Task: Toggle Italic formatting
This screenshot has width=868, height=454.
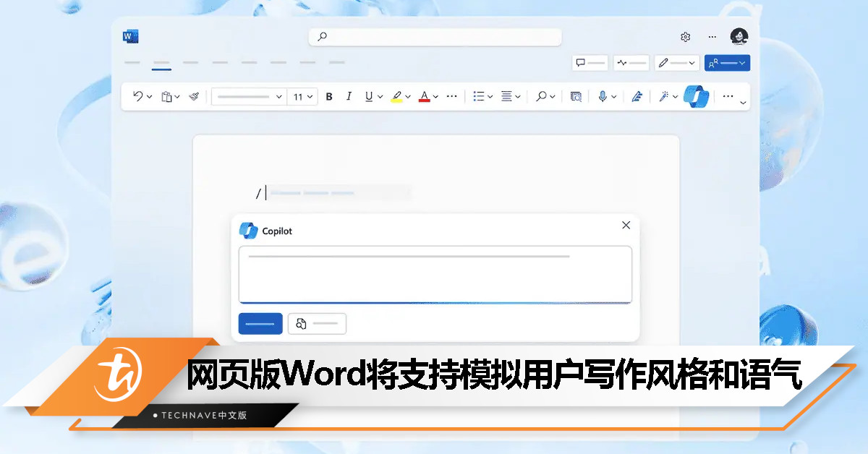Action: 349,96
